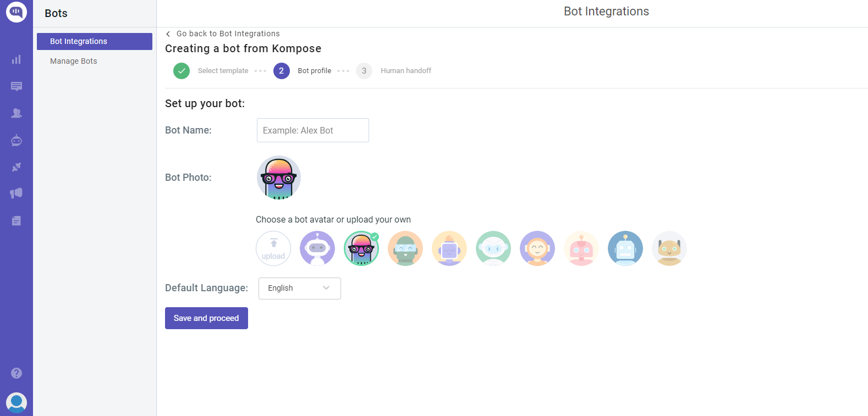868x416 pixels.
Task: Click the Save and proceed button
Action: pos(206,318)
